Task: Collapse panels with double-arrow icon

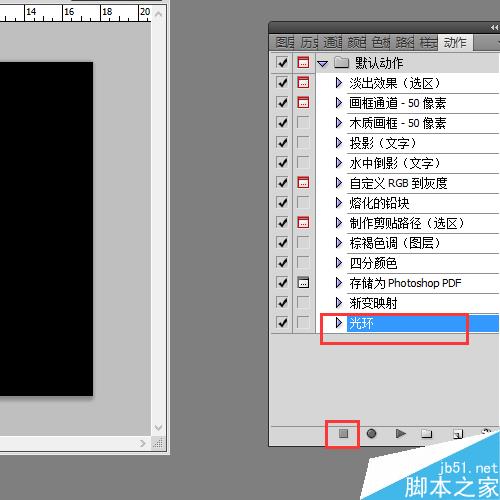Action: [495, 28]
